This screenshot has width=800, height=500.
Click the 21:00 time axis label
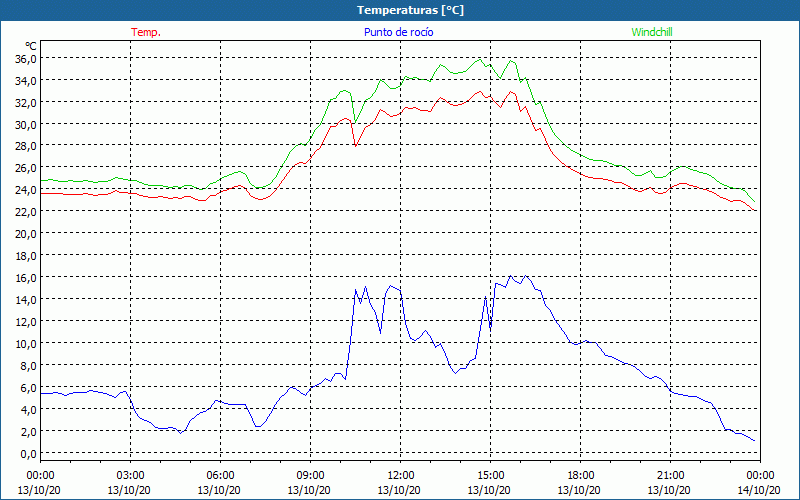coord(670,476)
